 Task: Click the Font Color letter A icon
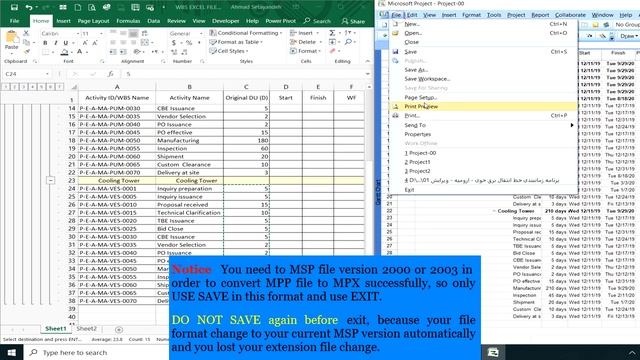tap(80, 52)
